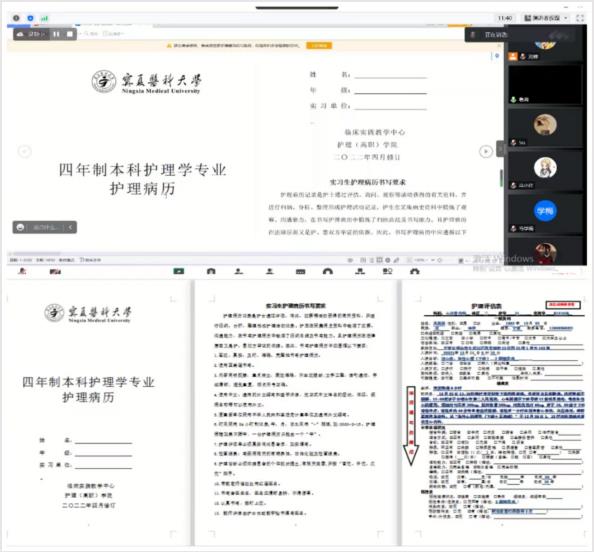Pause the cloud recording
594x552 pixels.
56,34
